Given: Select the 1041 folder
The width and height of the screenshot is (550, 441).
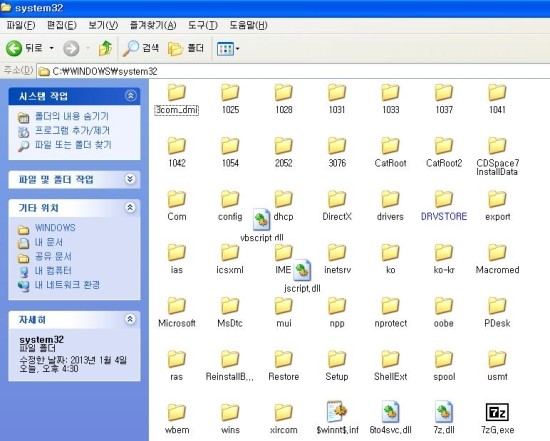Looking at the screenshot, I should tap(497, 100).
